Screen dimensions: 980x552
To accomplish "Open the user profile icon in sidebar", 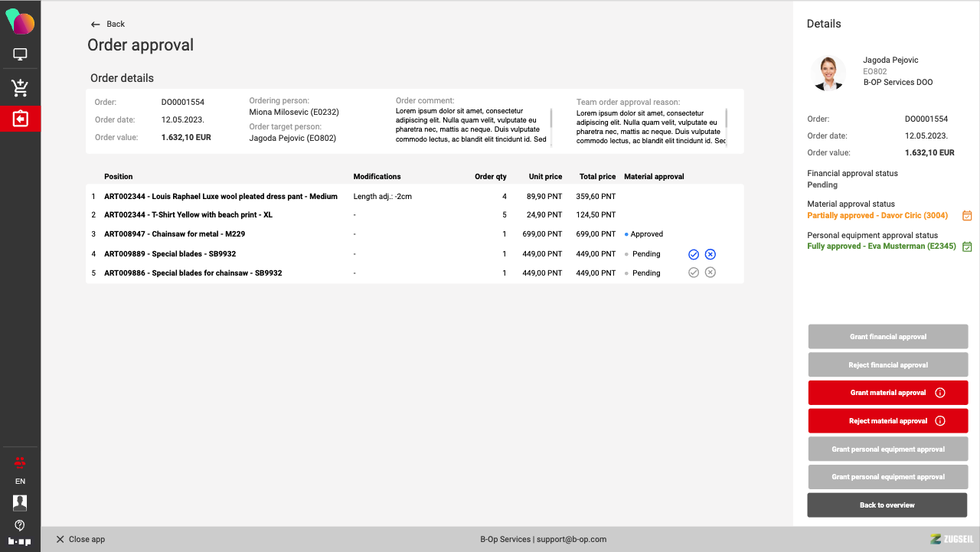I will coord(20,502).
